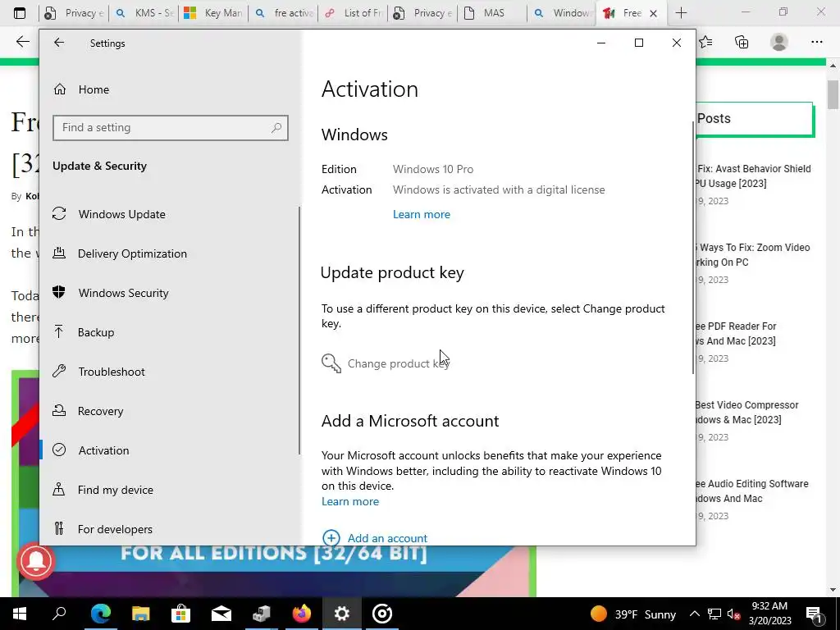Viewport: 840px width, 630px height.
Task: Open browser Favorites star icon
Action: tap(706, 42)
